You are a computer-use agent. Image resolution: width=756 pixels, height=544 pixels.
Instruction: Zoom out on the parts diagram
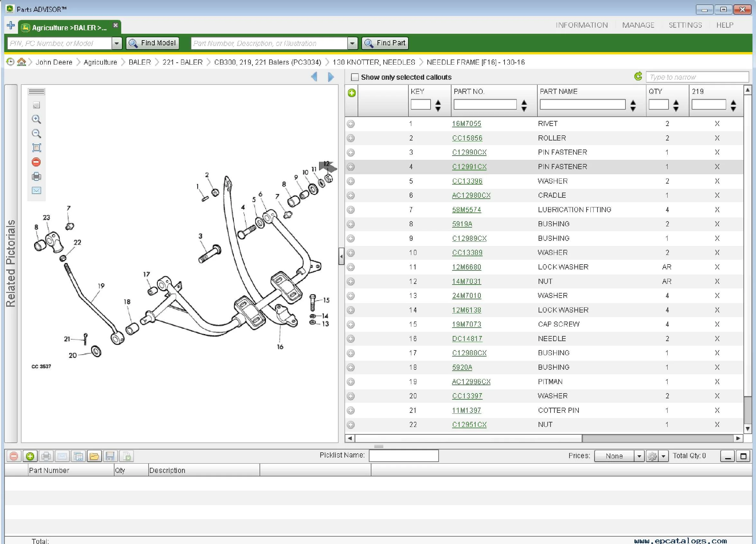point(36,134)
